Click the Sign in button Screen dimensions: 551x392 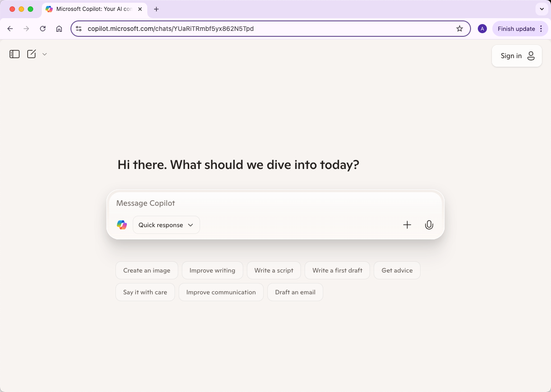(x=517, y=56)
